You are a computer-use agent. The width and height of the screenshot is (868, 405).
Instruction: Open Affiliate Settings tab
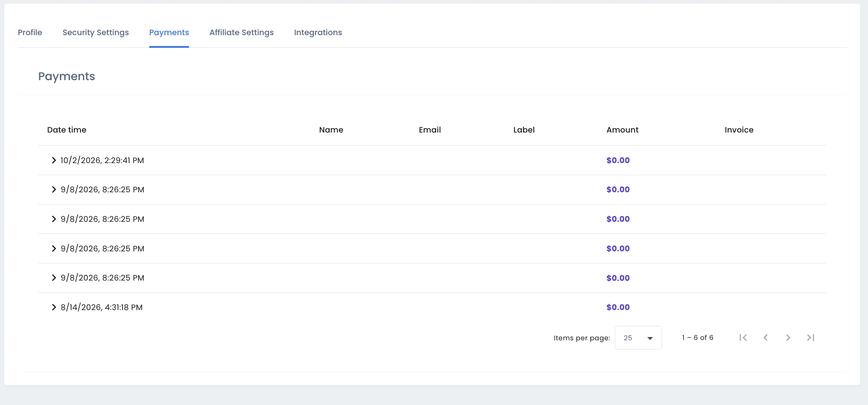241,32
